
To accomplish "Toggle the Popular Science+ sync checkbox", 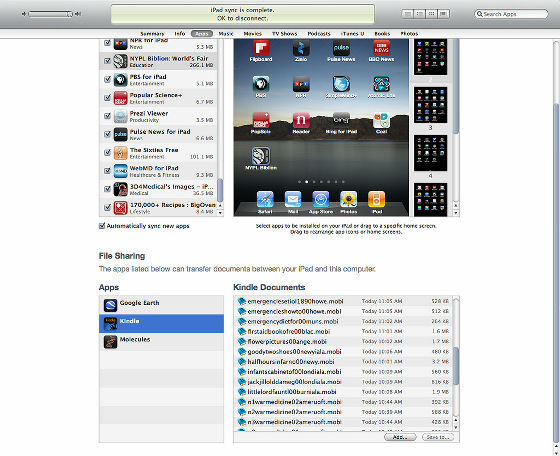I will pos(107,97).
